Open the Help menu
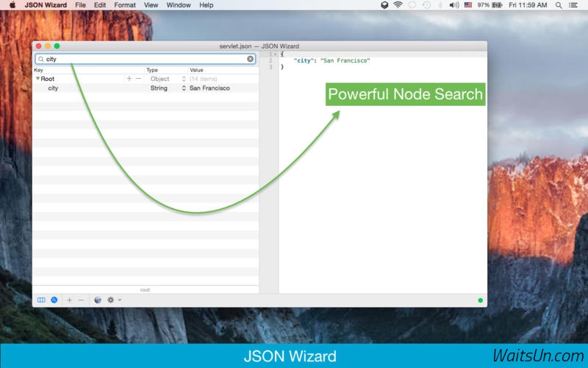Screen dimensions: 588x368 (x=207, y=5)
